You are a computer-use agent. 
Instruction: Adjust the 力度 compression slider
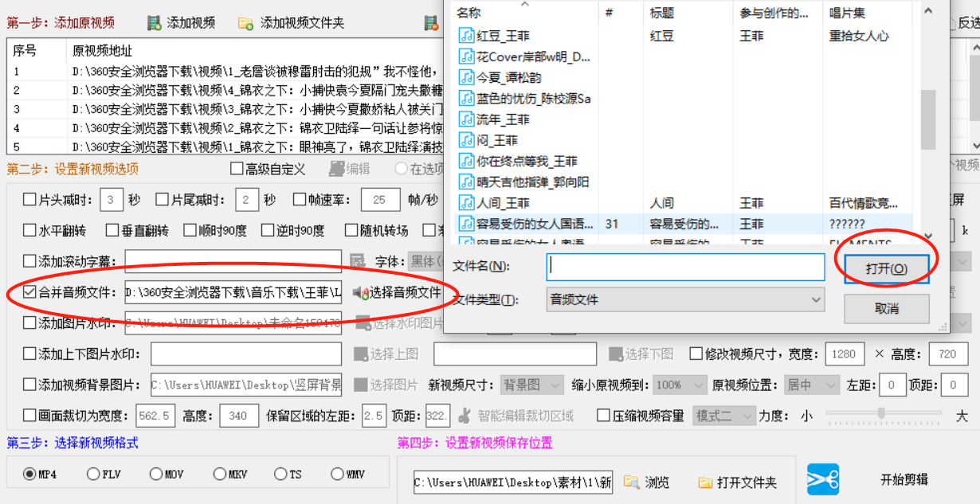[881, 412]
